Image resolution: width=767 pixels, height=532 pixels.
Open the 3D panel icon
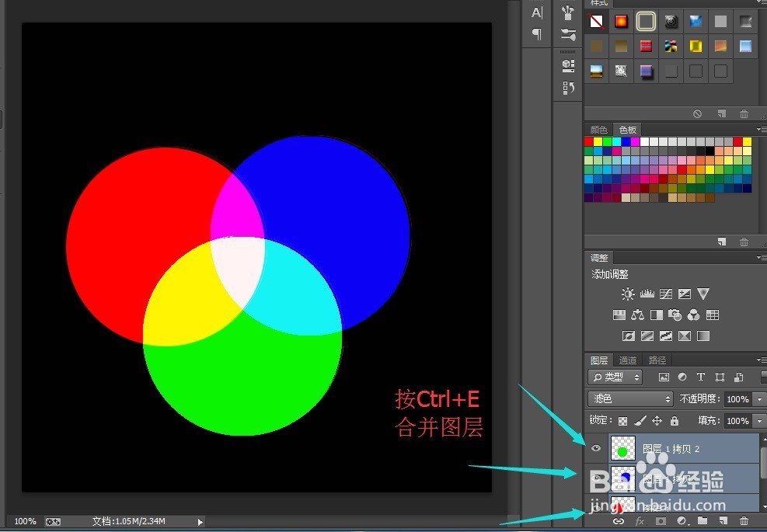[x=568, y=66]
